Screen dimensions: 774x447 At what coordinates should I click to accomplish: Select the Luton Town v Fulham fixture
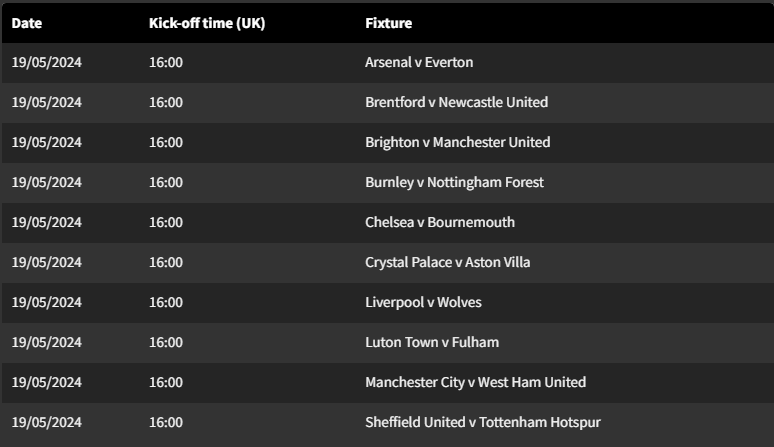[432, 342]
